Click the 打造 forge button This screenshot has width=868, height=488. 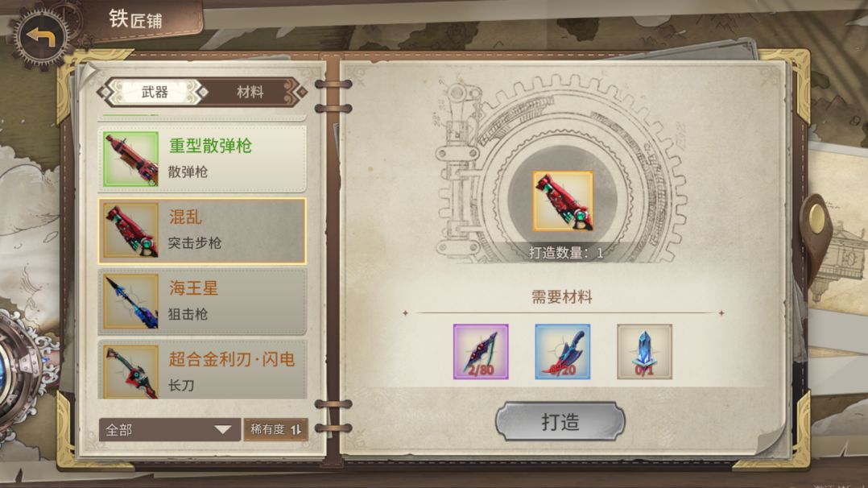click(x=560, y=422)
